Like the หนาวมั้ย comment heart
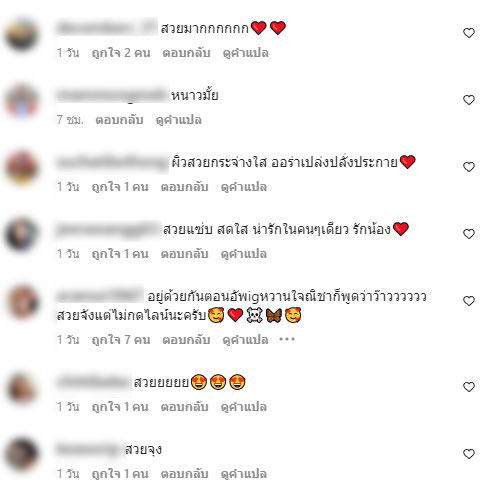 coord(469,100)
